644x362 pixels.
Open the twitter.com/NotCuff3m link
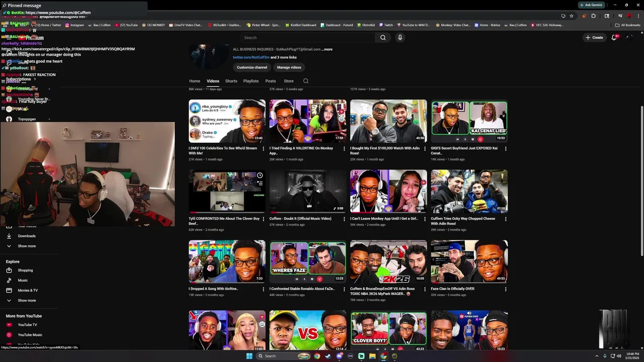coord(251,57)
